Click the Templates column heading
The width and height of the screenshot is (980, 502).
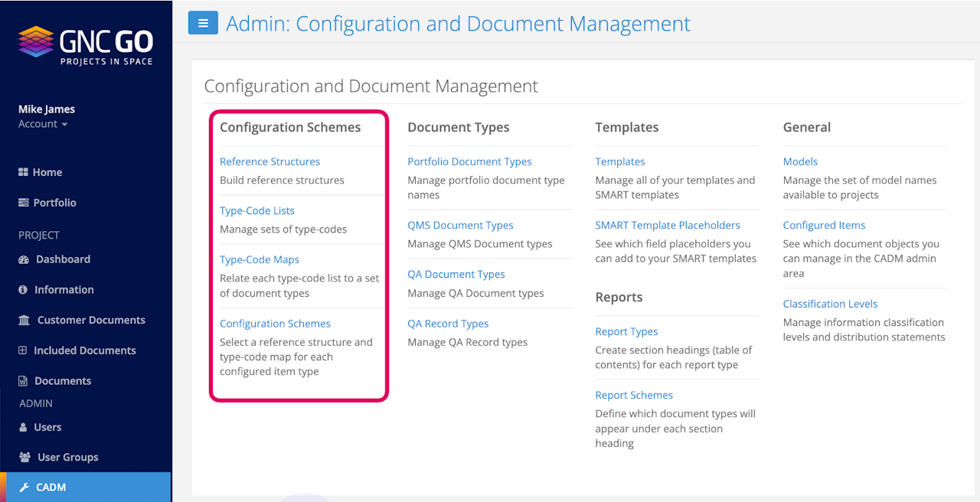[626, 127]
